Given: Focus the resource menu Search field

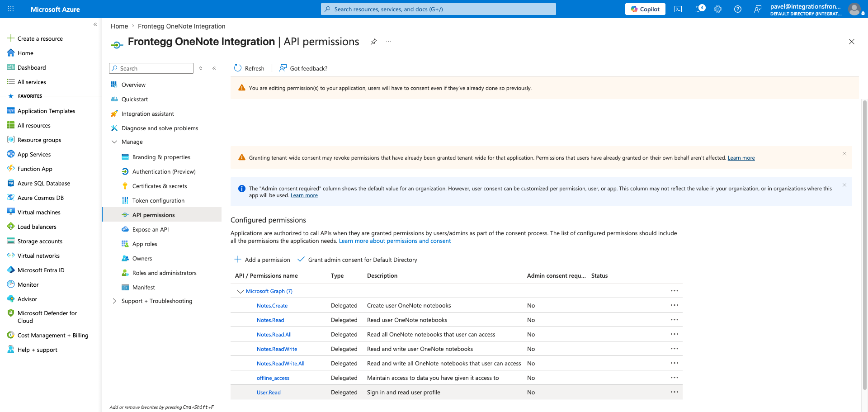Looking at the screenshot, I should pos(151,68).
